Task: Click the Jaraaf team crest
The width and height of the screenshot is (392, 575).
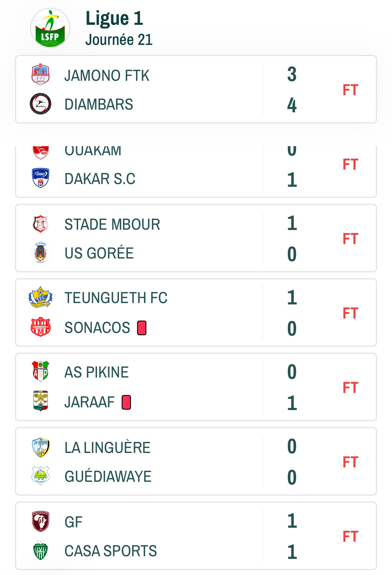Action: 41,401
